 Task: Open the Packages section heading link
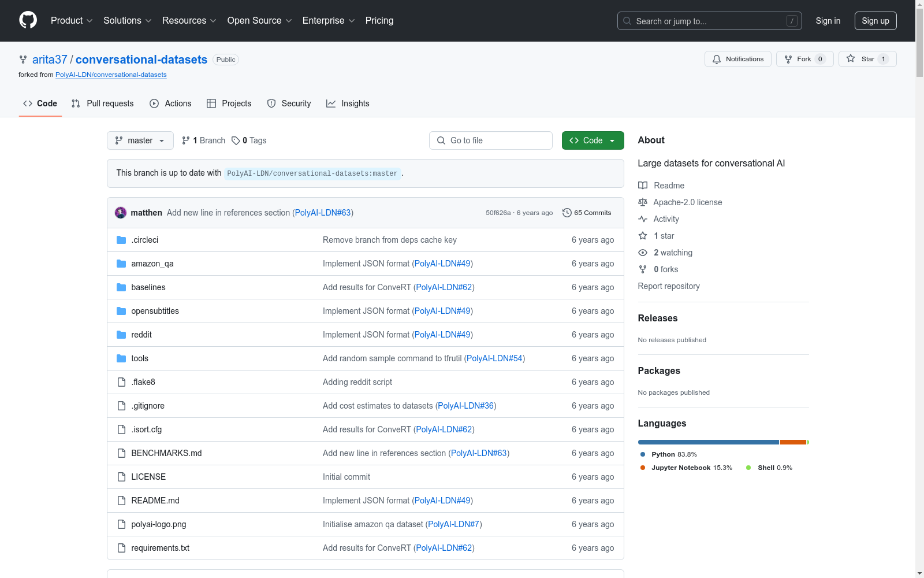pyautogui.click(x=659, y=370)
